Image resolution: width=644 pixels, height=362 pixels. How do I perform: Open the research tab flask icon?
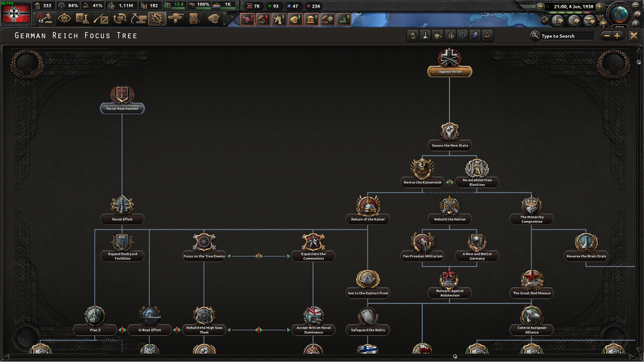(425, 35)
